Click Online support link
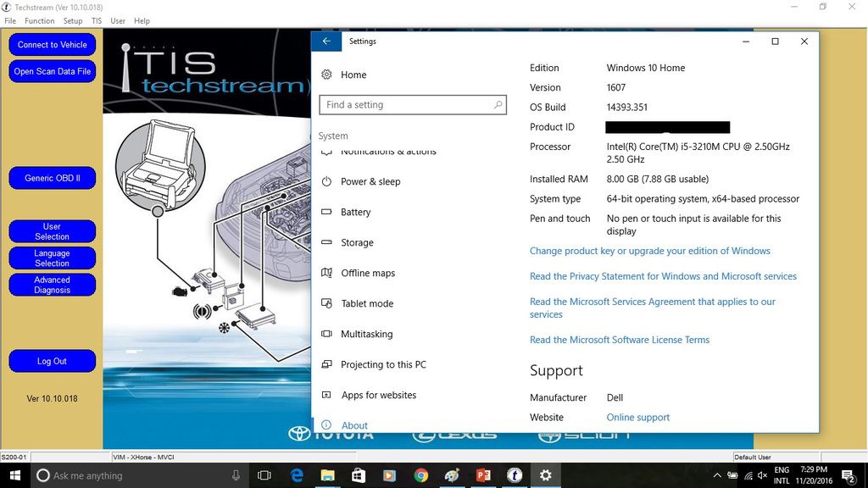868x488 pixels. [x=637, y=418]
